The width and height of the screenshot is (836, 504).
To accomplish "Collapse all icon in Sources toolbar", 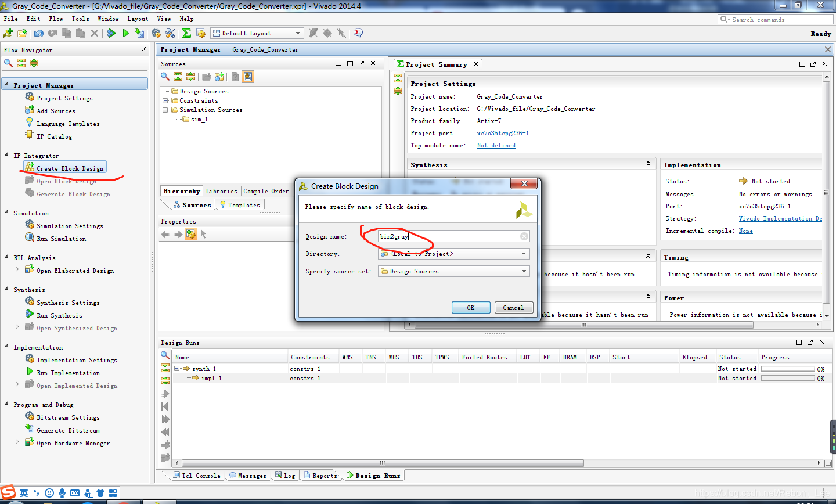I will pos(178,76).
